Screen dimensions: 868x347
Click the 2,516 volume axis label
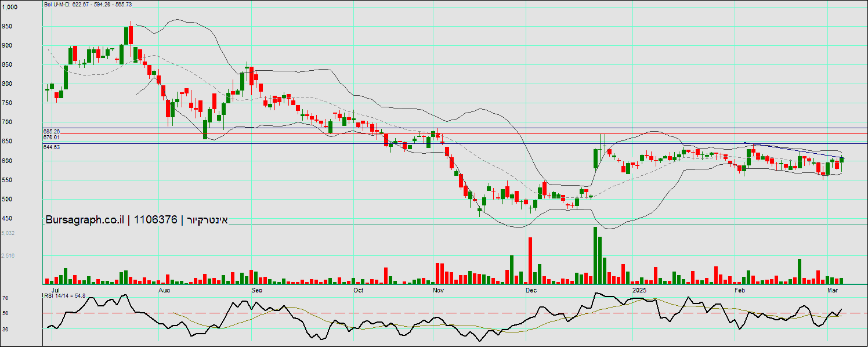(x=8, y=256)
